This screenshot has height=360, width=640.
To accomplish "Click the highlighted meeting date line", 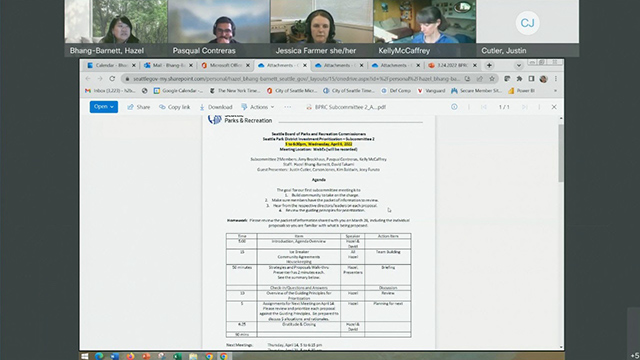I will (319, 144).
